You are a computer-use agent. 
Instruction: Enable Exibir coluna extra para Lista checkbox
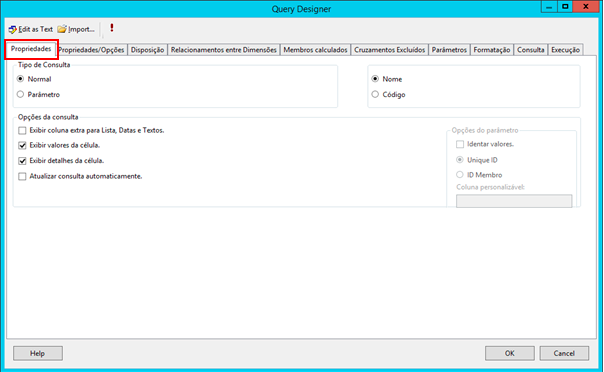[22, 131]
